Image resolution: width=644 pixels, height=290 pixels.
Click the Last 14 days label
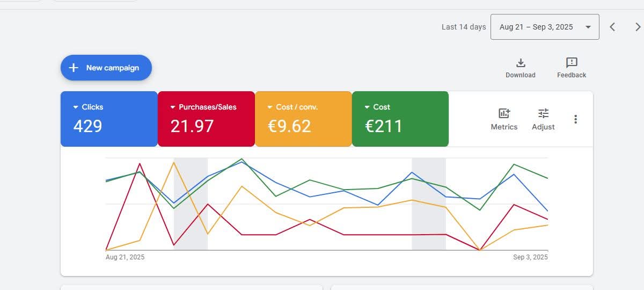[464, 27]
